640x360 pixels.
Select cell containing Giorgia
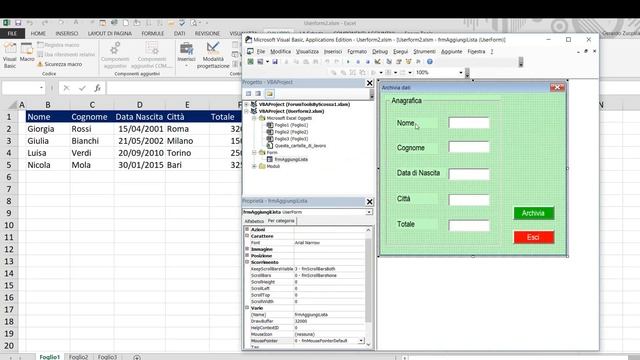tap(47, 129)
